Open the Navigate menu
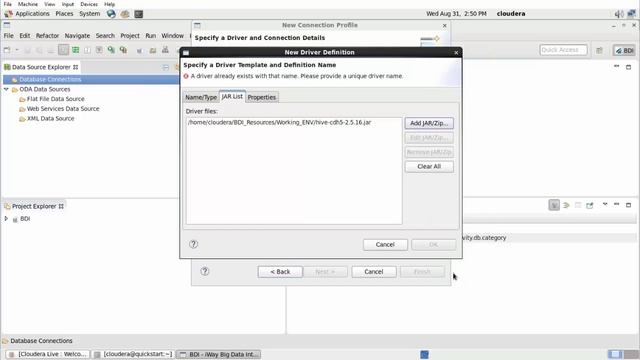The width and height of the screenshot is (640, 360). 77,36
